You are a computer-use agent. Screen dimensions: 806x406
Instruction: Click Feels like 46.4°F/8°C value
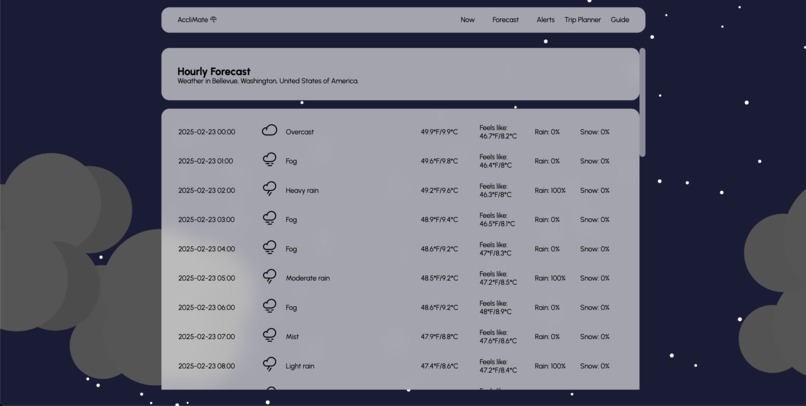[x=496, y=161]
